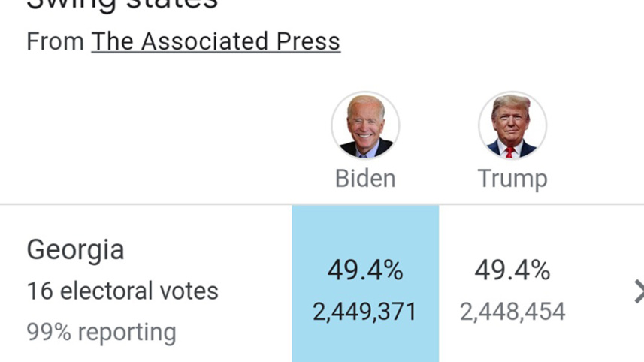Click the circular photo above the Trump label

click(512, 125)
